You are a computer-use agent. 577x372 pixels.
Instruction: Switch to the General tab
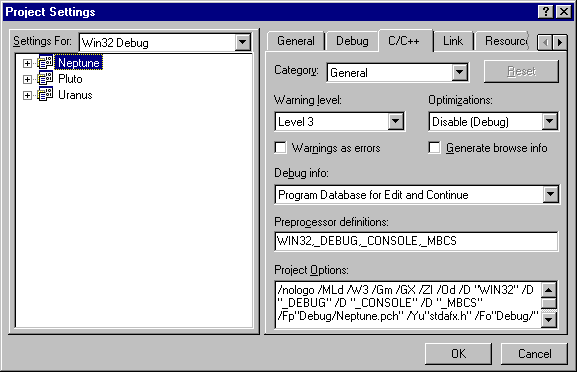(295, 41)
